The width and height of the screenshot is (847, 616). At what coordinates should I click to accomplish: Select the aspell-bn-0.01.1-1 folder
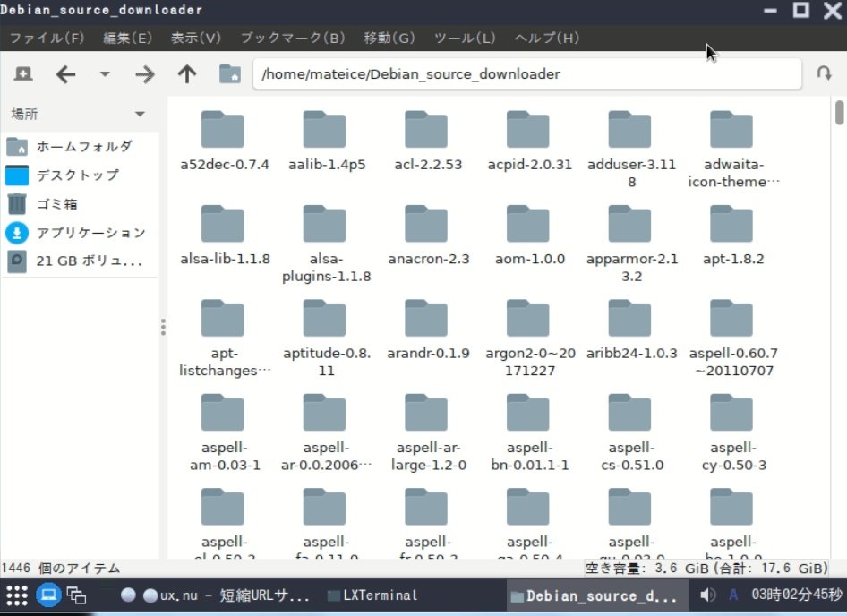529,432
